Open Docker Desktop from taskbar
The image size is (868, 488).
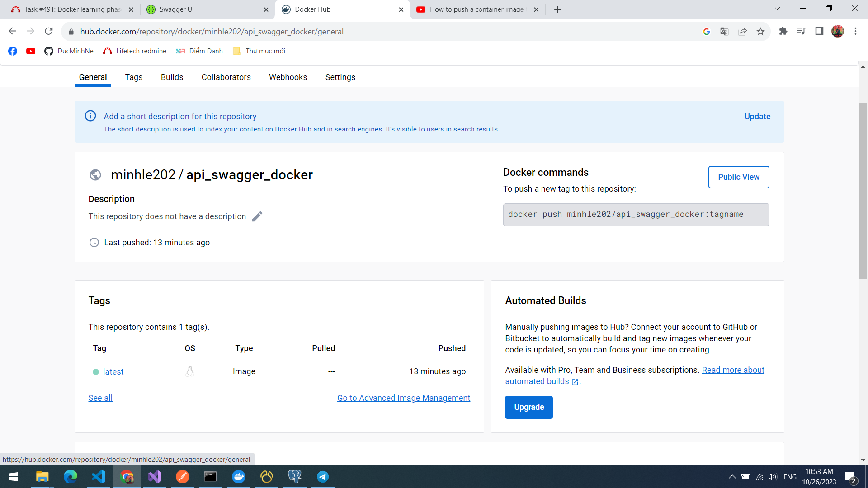click(x=239, y=477)
